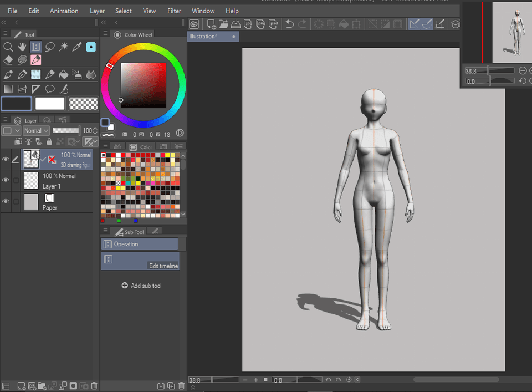Viewport: 532px width, 392px height.
Task: Open the Filter menu
Action: point(174,11)
